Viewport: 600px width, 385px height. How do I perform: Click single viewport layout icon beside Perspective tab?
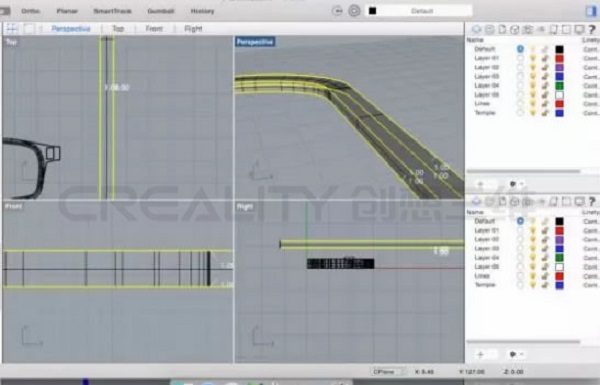(x=29, y=28)
